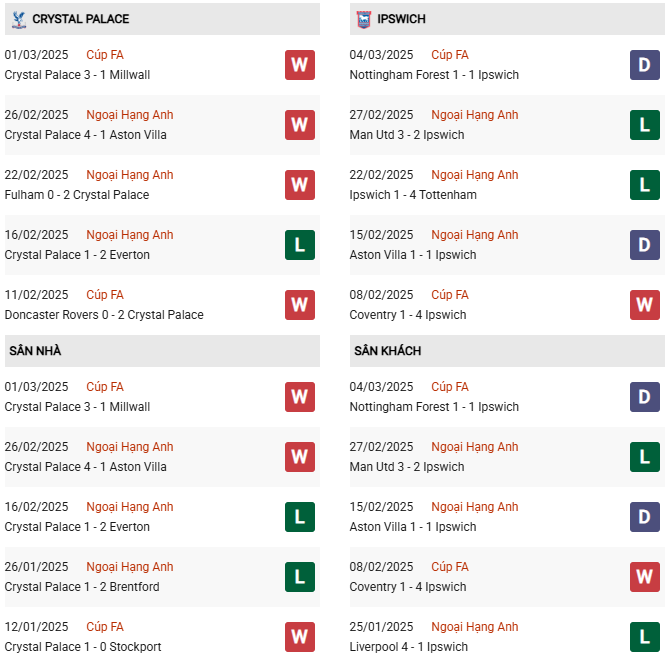Click the IPSWICH team heading

coord(403,19)
